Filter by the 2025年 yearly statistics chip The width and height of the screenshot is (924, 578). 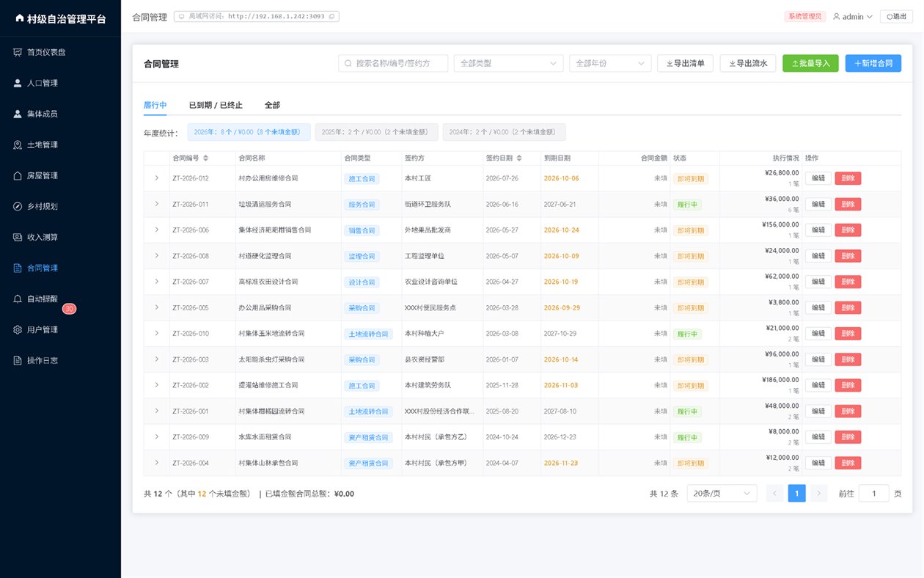click(x=376, y=132)
